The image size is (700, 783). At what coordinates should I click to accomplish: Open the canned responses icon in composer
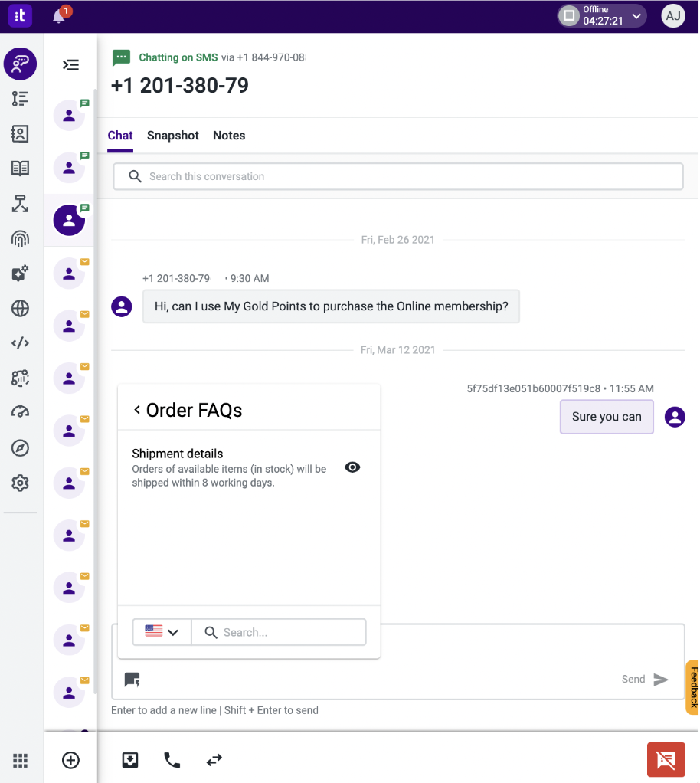132,680
